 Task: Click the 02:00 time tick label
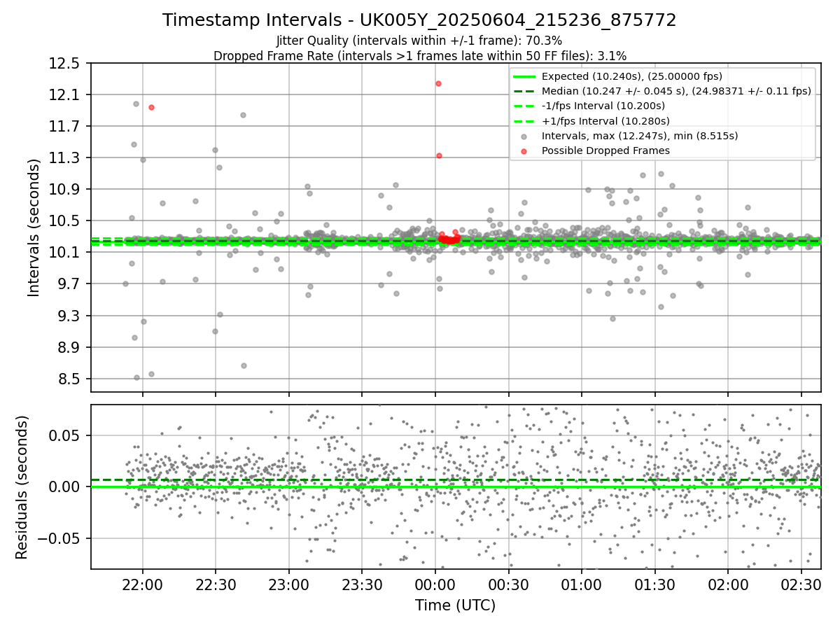point(727,584)
